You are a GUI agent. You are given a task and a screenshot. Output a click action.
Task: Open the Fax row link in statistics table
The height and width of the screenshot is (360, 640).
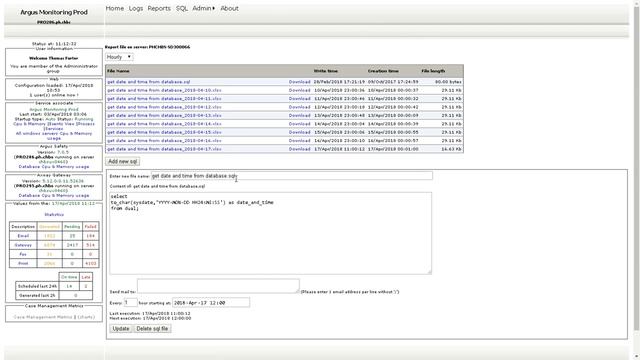coord(23,254)
